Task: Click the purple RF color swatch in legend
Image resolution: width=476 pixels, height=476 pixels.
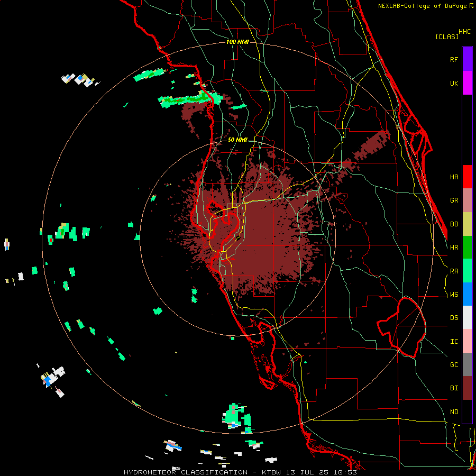Action: pos(467,59)
